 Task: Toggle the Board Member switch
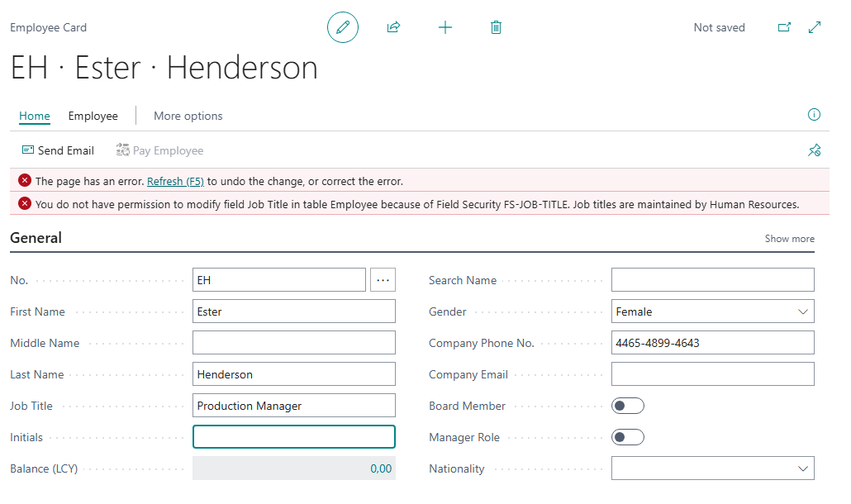[x=627, y=406]
